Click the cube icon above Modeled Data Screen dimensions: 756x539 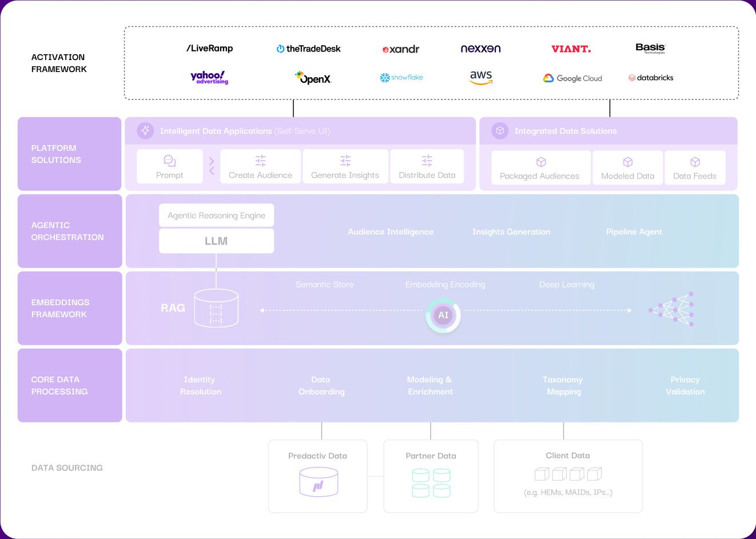pos(628,162)
